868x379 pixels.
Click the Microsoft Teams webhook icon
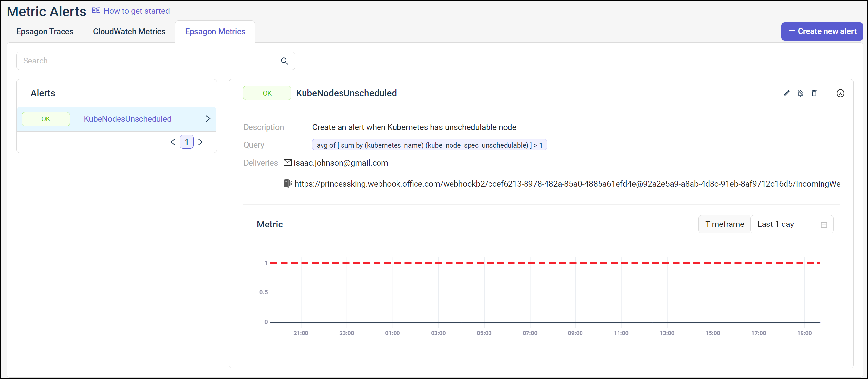pos(287,184)
